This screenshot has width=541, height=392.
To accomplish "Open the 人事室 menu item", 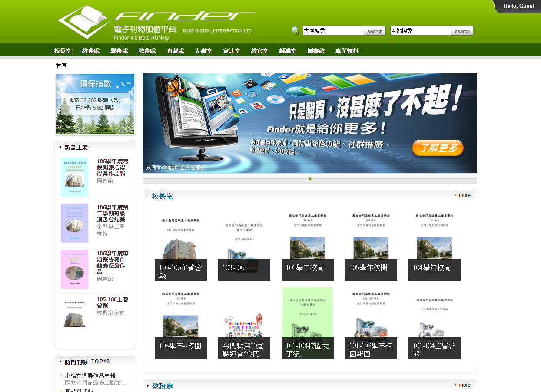I will point(203,51).
